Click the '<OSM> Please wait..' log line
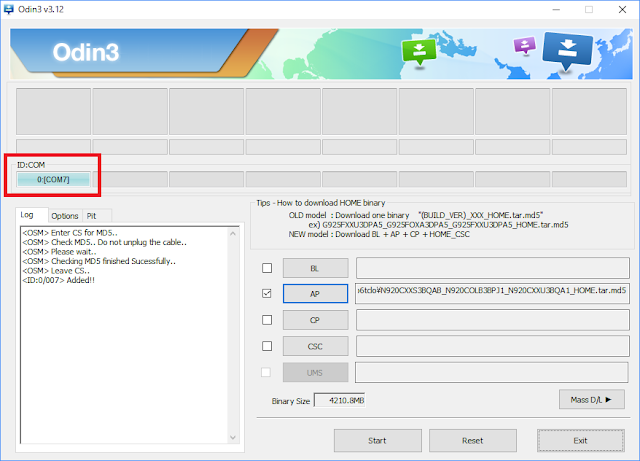 [60, 252]
